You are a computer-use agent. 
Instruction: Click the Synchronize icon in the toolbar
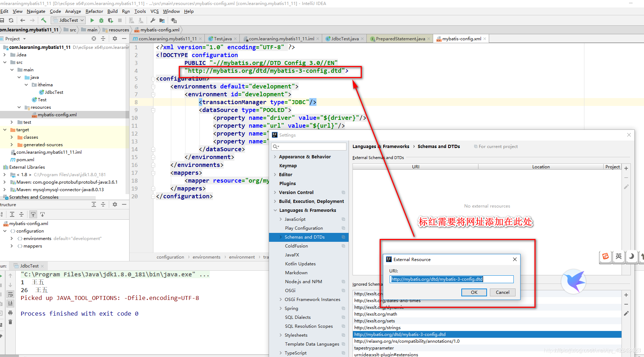point(11,20)
